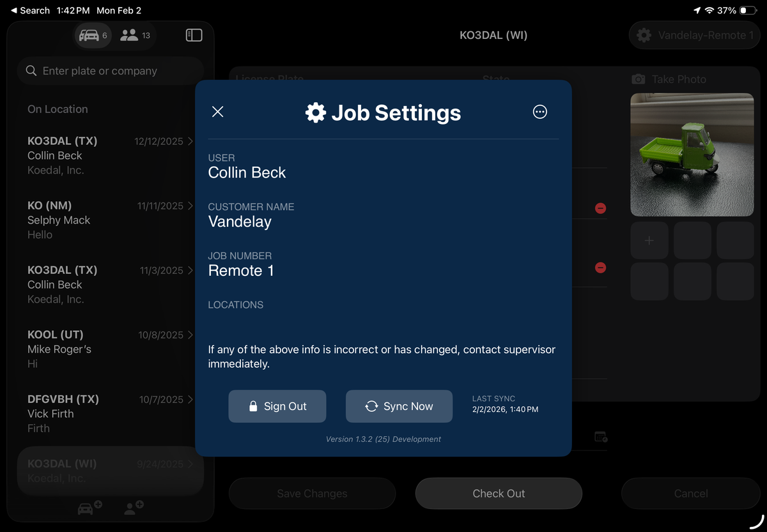Click the KO3DAL (WI) title at top

pyautogui.click(x=493, y=35)
